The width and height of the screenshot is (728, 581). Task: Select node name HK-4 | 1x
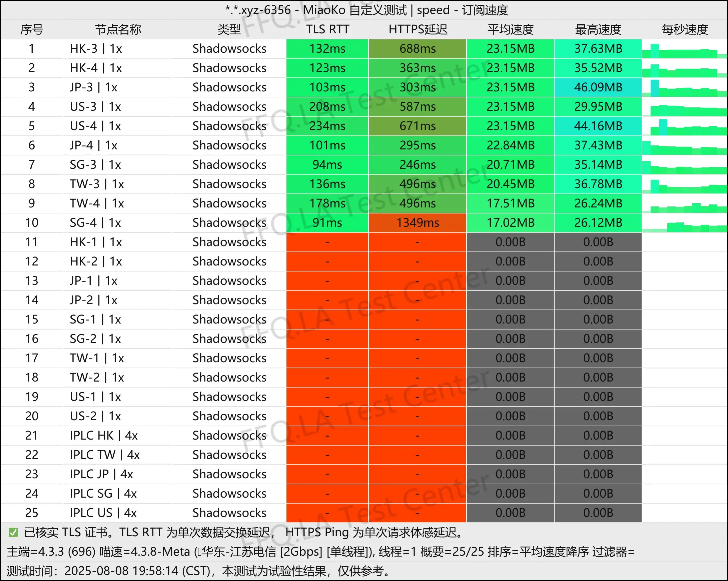(96, 68)
